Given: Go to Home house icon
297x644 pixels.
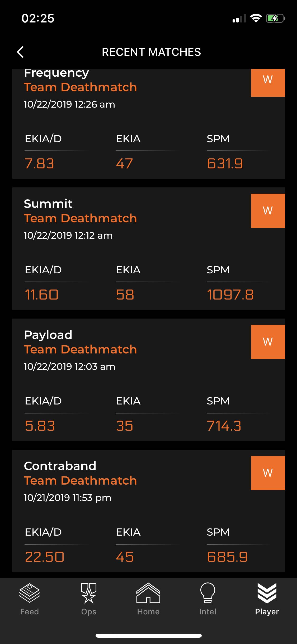Looking at the screenshot, I should click(x=148, y=593).
